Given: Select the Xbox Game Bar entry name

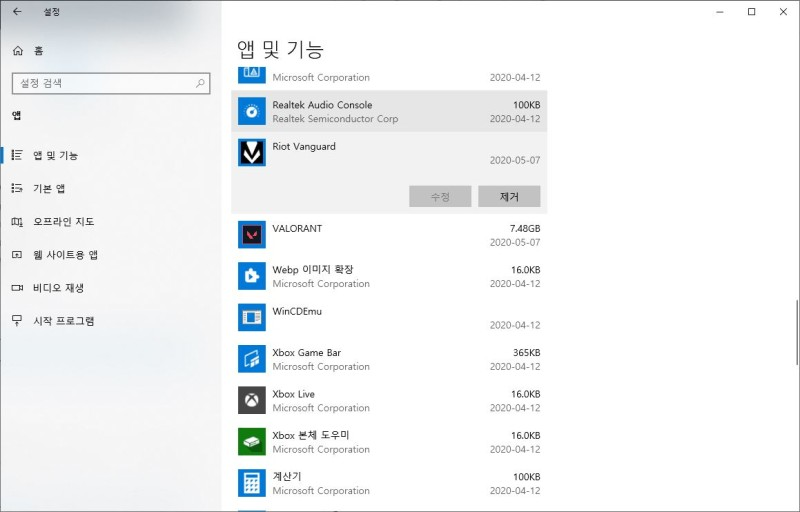Looking at the screenshot, I should click(307, 352).
